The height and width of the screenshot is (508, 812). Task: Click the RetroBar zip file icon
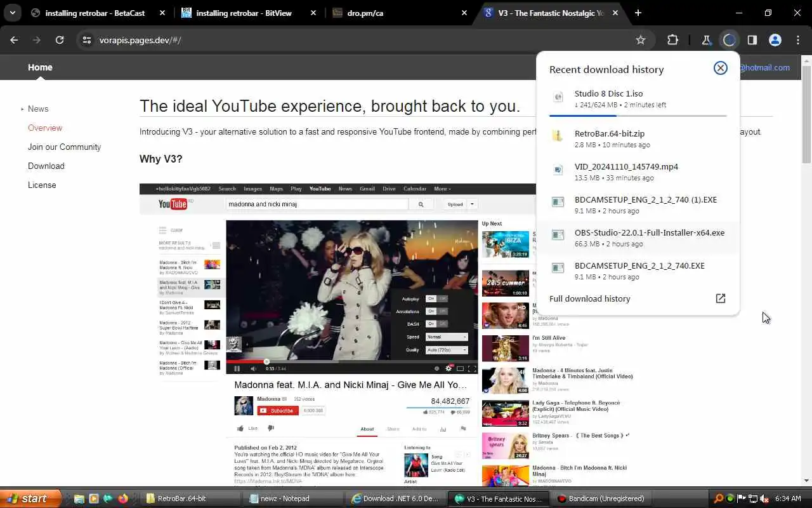tap(558, 136)
